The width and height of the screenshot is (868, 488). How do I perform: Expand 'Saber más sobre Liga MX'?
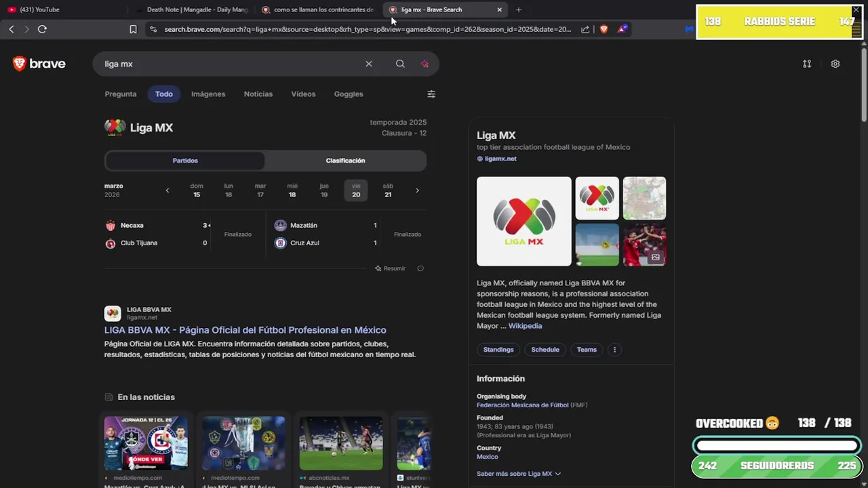[519, 474]
